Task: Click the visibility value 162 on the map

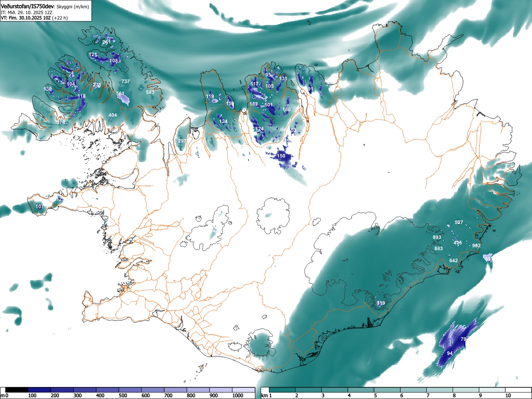Action: [x=254, y=104]
